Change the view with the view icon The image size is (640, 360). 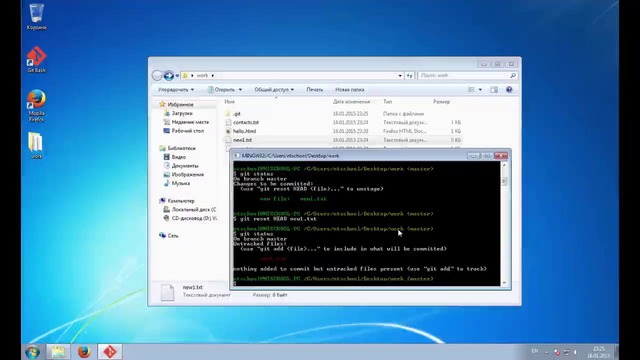(471, 89)
